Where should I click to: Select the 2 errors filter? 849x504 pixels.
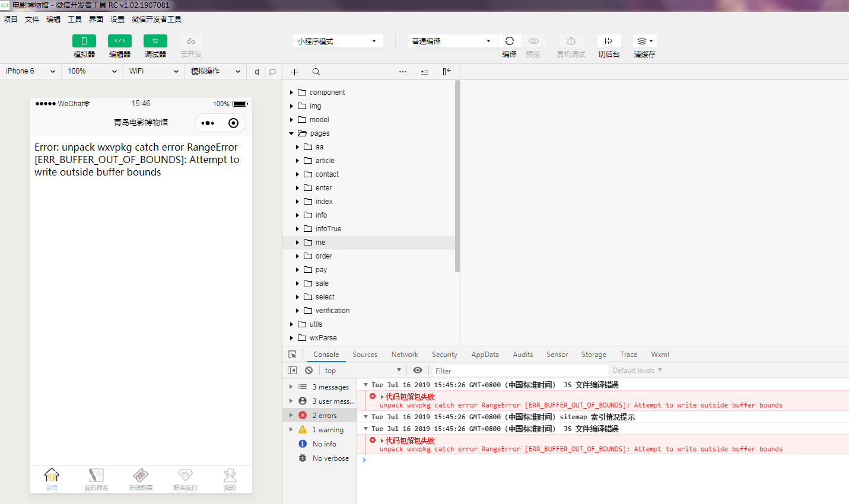click(x=325, y=416)
